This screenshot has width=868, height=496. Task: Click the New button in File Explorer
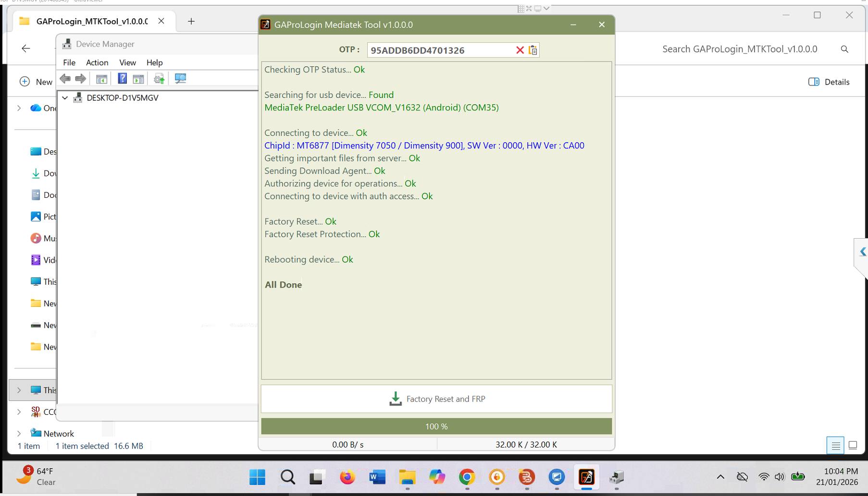click(x=36, y=82)
